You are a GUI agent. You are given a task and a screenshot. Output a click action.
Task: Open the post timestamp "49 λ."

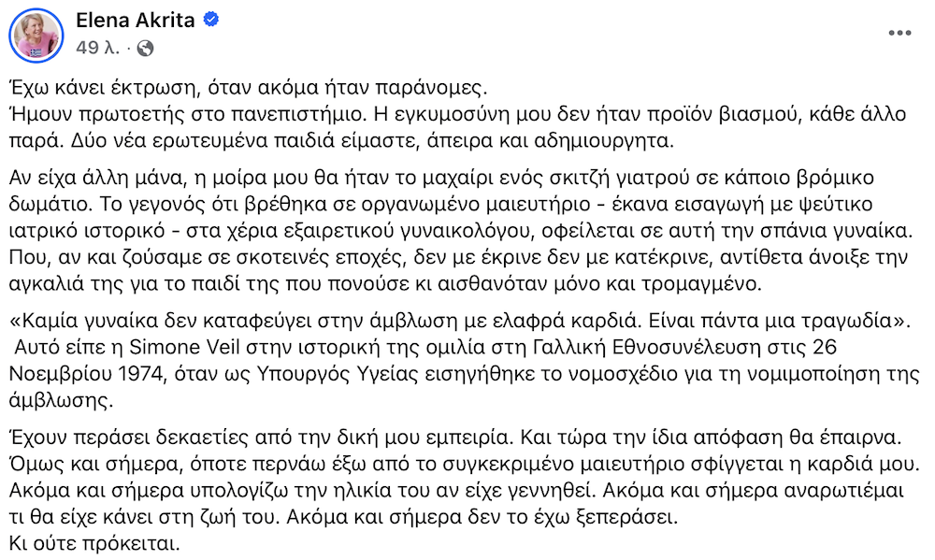tap(94, 47)
